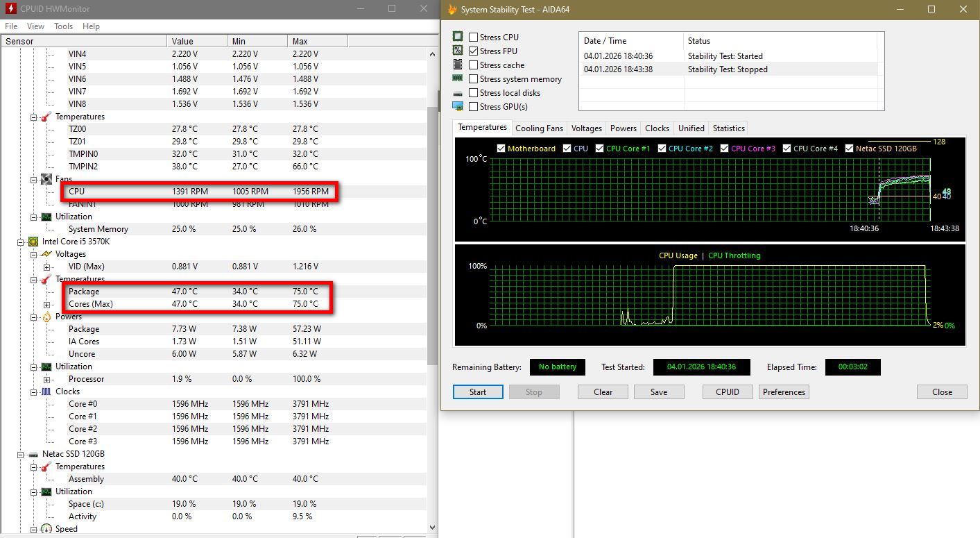980x538 pixels.
Task: Select the IA Cores power row
Action: coord(213,342)
